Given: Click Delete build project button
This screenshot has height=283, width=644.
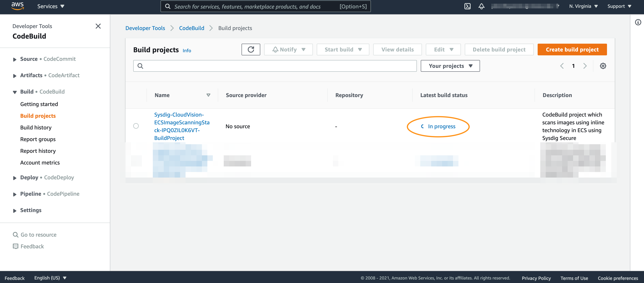Looking at the screenshot, I should coord(499,50).
